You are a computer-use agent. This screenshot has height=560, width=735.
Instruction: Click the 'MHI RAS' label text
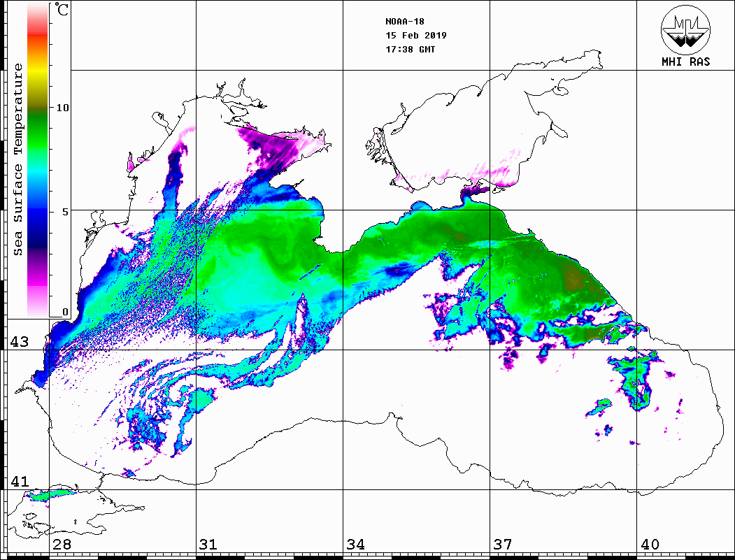click(686, 62)
